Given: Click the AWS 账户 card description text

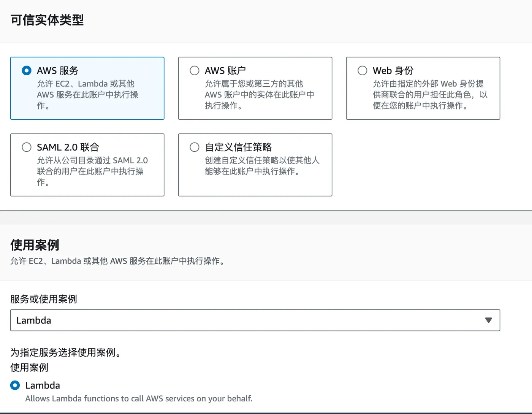Looking at the screenshot, I should coord(259,95).
